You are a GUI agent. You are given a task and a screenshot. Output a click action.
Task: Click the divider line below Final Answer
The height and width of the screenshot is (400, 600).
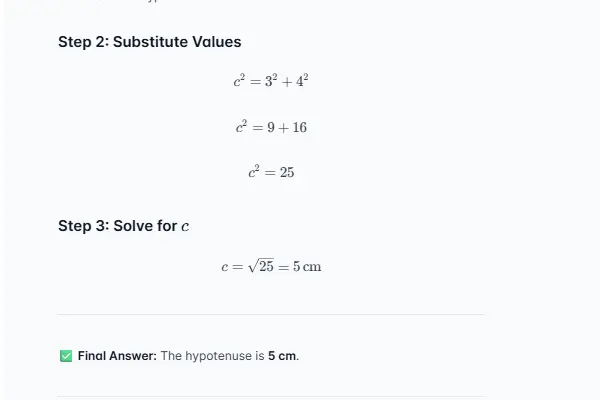coord(271,397)
